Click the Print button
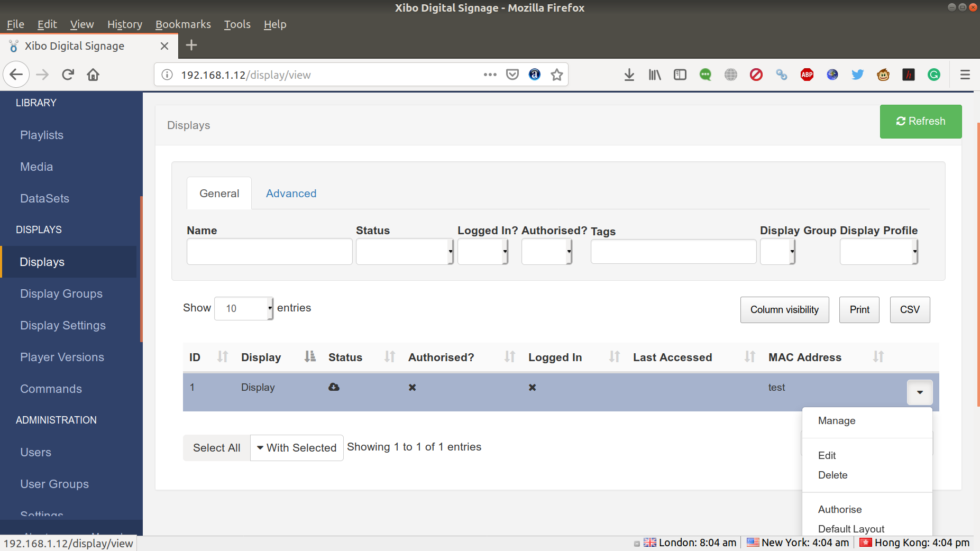 pyautogui.click(x=859, y=310)
